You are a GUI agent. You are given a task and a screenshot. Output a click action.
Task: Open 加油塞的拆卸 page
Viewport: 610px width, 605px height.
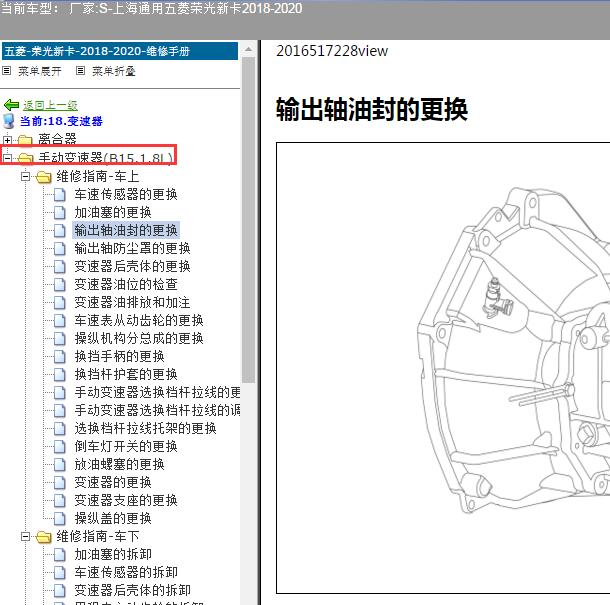coord(113,554)
